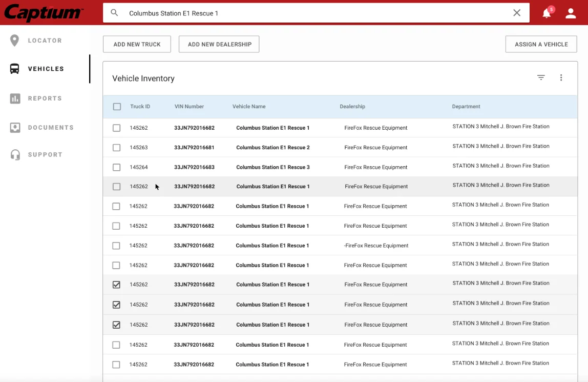
Task: Click VIN 33JN792016681
Action: pos(194,148)
